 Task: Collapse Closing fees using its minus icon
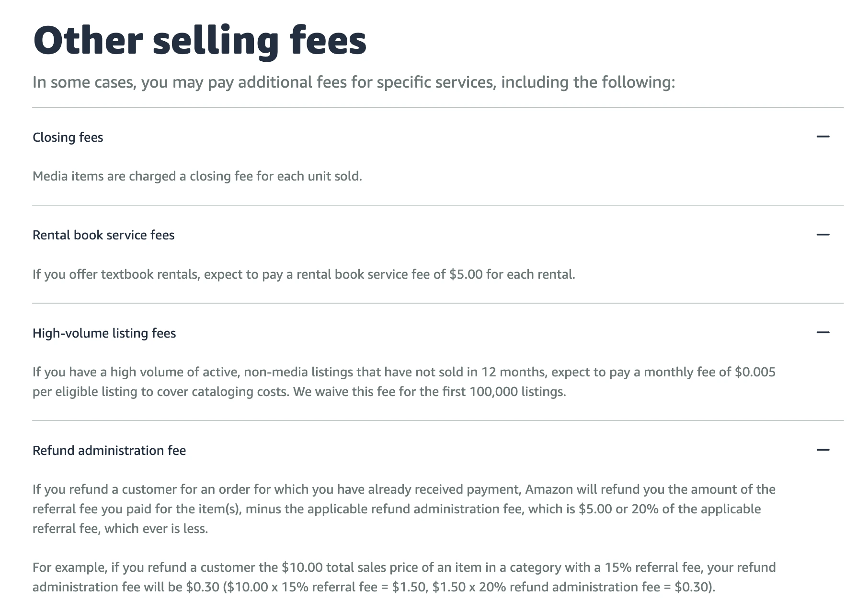[822, 137]
